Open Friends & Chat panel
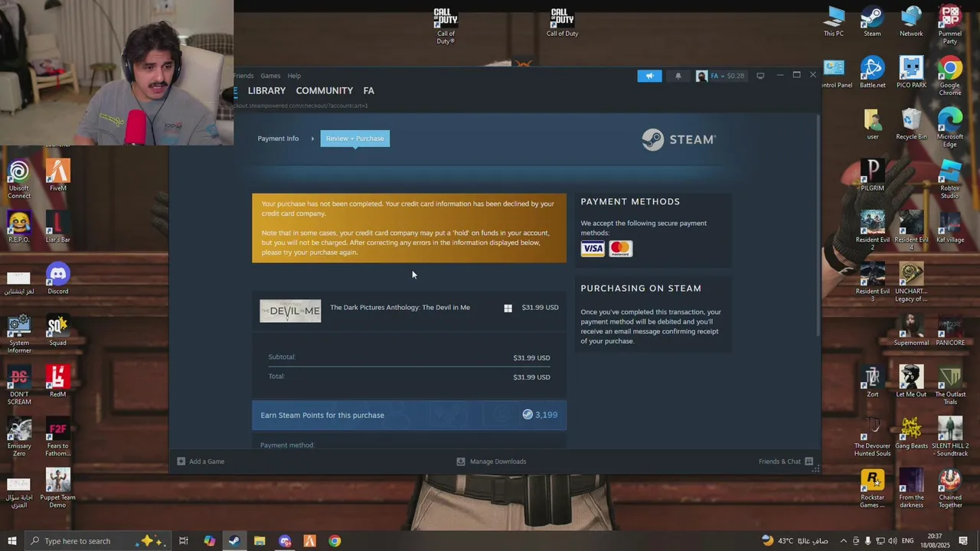The image size is (980, 551). click(x=786, y=461)
